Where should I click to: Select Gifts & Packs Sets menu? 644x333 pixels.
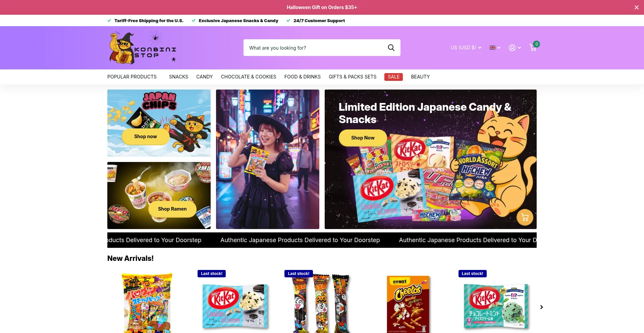pyautogui.click(x=352, y=77)
